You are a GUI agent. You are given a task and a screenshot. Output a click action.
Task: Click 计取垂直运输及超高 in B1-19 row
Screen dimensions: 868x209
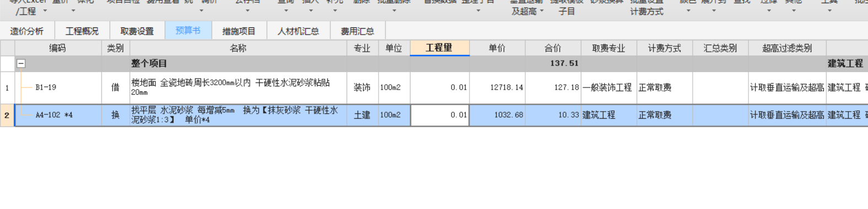[x=787, y=88]
